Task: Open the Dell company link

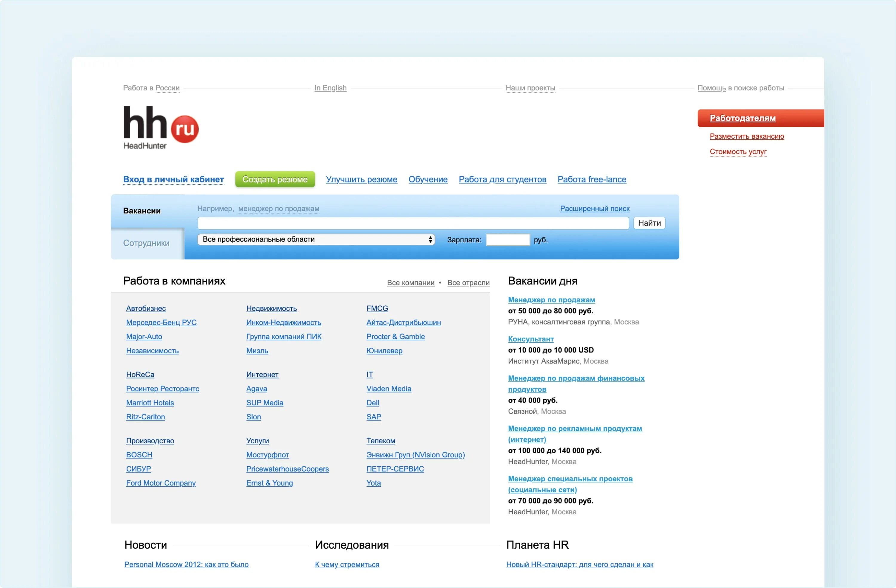Action: click(x=372, y=403)
